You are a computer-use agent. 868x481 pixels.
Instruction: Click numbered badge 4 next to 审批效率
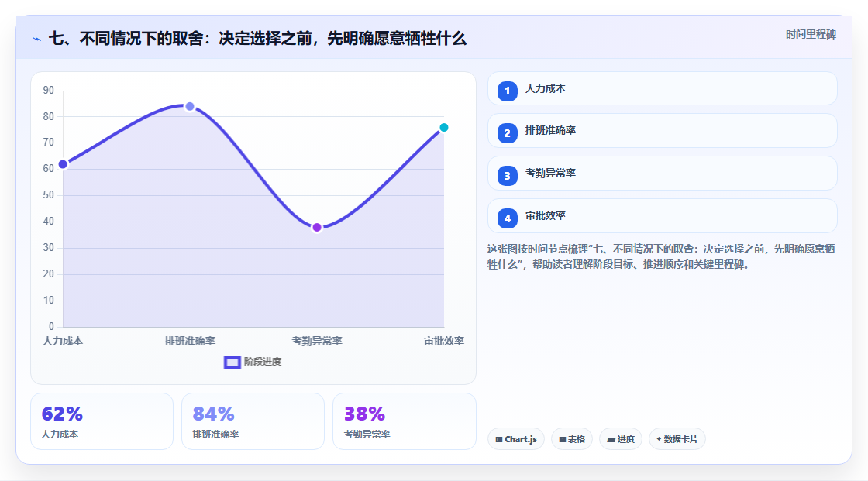pos(507,218)
